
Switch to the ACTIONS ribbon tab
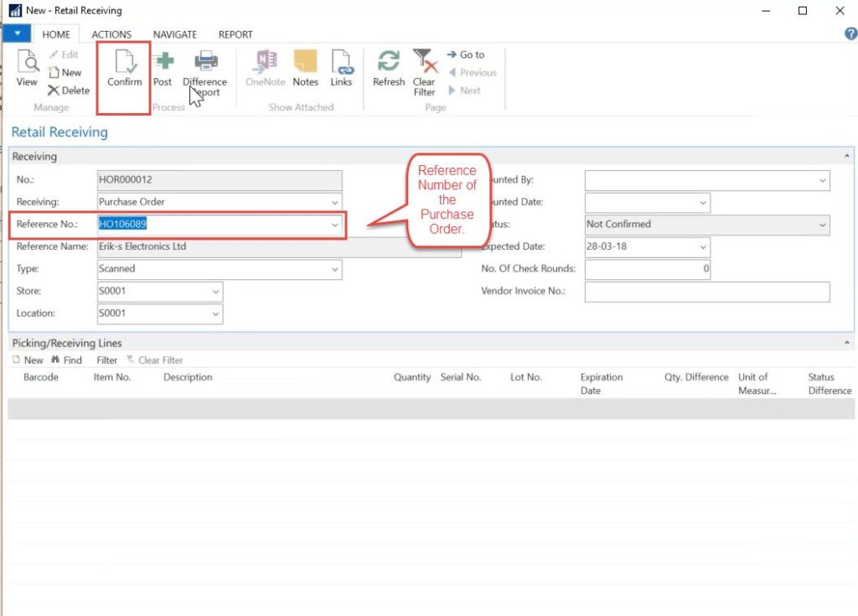pyautogui.click(x=111, y=34)
